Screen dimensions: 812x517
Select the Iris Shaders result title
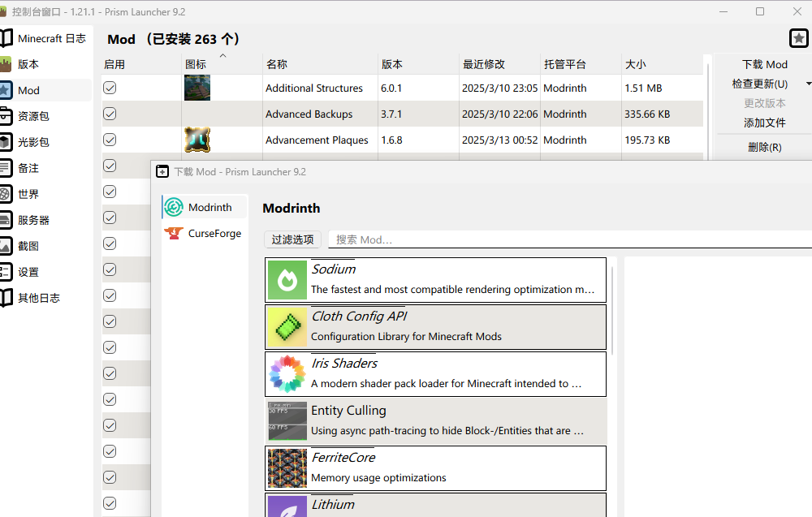coord(344,364)
